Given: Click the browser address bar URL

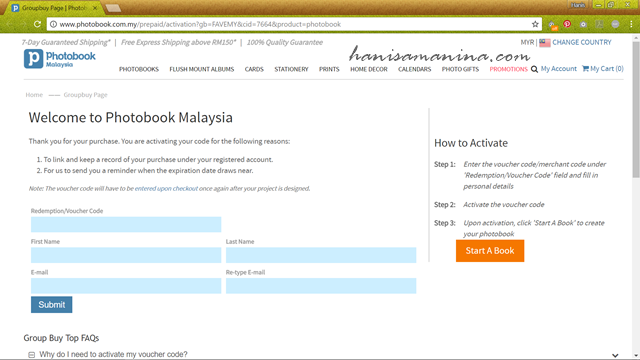Looking at the screenshot, I should 200,24.
